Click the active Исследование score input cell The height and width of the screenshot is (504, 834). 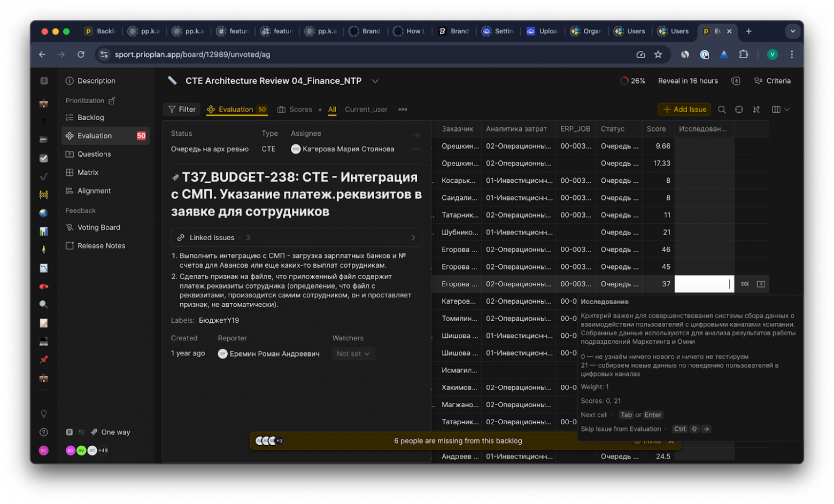click(704, 284)
